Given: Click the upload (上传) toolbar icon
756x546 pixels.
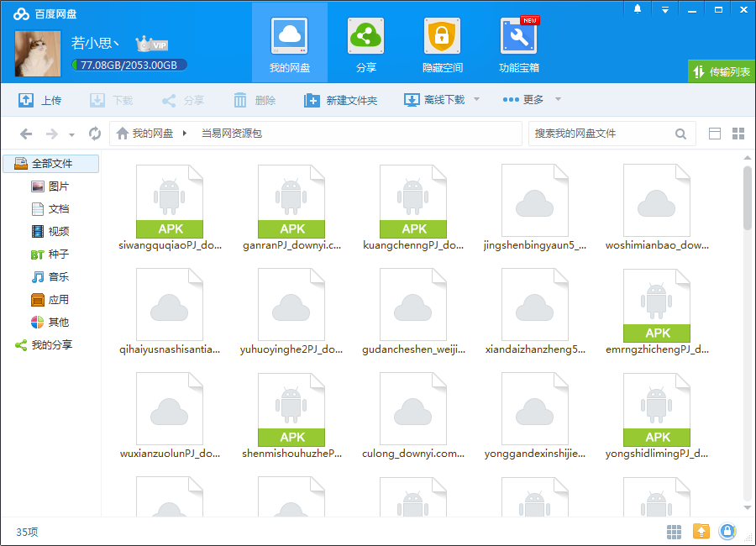Looking at the screenshot, I should [x=26, y=100].
